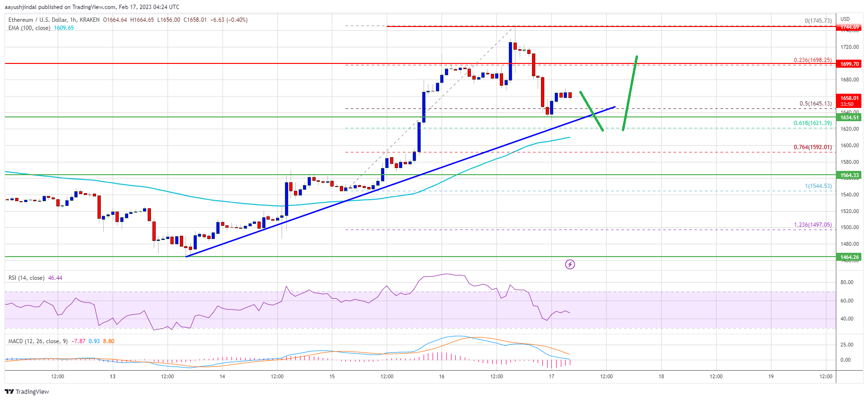The image size is (868, 400).
Task: Click the 1720.00 price axis tick
Action: (850, 47)
